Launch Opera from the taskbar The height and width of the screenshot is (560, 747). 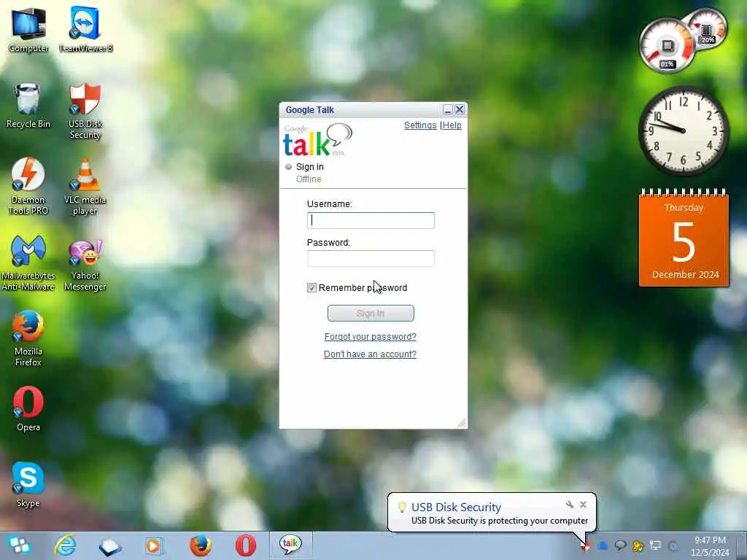pyautogui.click(x=246, y=545)
